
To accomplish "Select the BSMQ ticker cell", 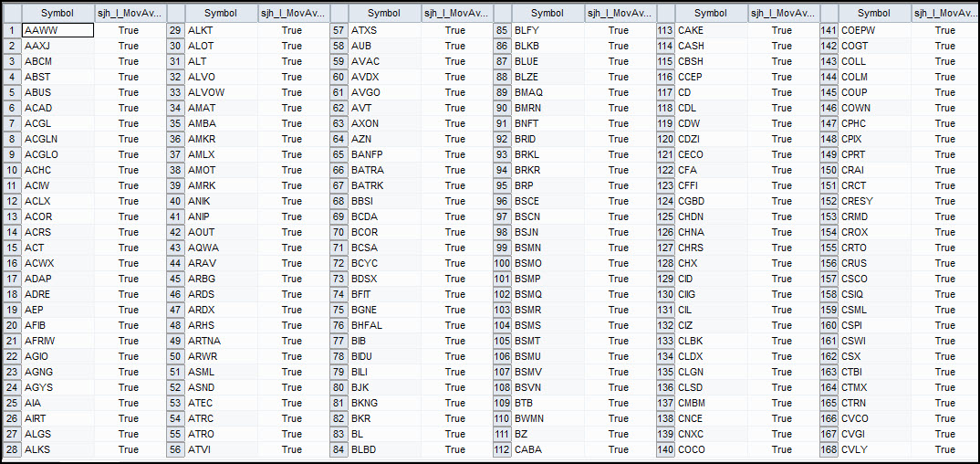I will tap(548, 294).
